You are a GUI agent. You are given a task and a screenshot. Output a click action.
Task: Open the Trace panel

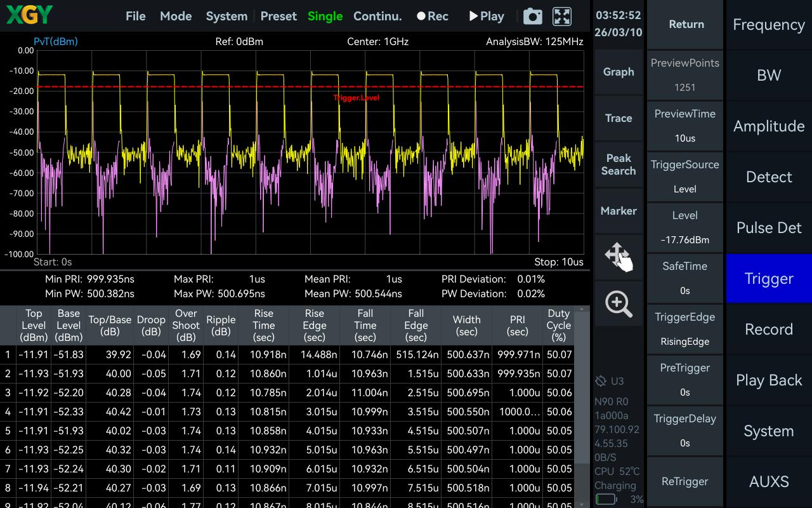click(x=619, y=118)
